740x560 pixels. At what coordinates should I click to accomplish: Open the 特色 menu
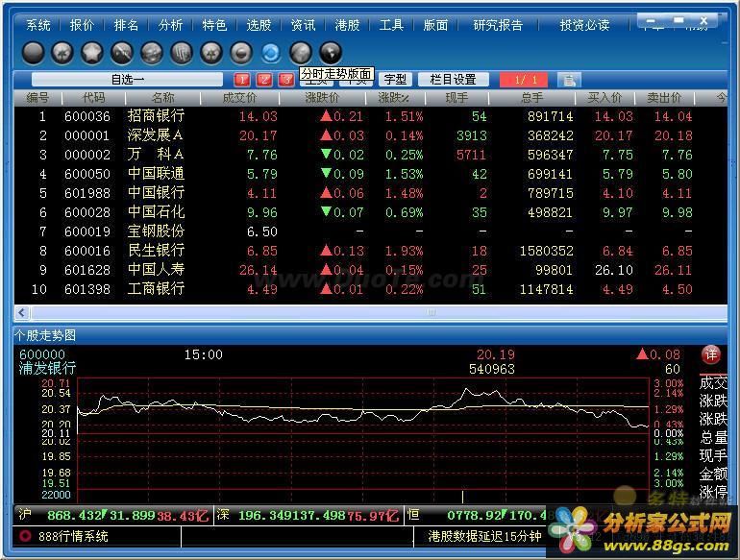click(214, 25)
